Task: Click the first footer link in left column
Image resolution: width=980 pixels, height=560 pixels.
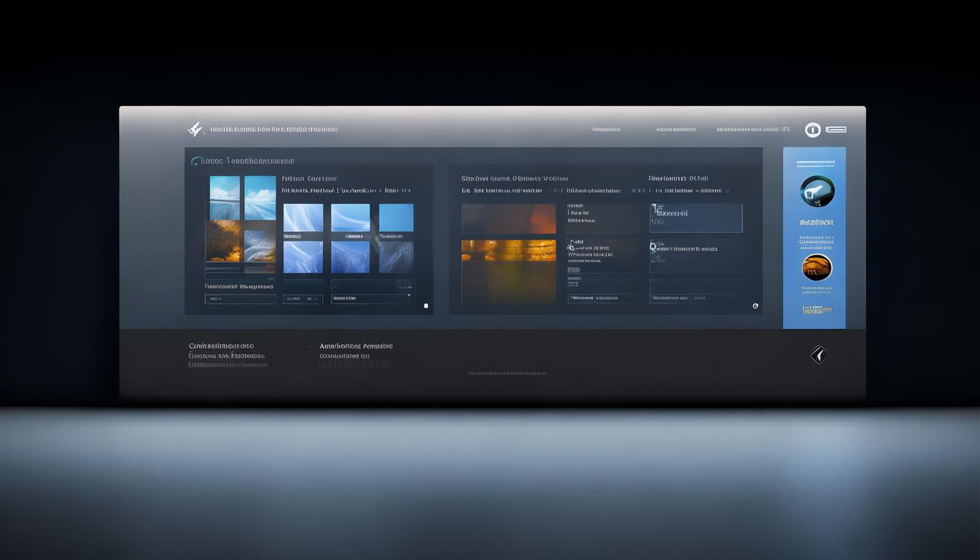Action: point(221,346)
